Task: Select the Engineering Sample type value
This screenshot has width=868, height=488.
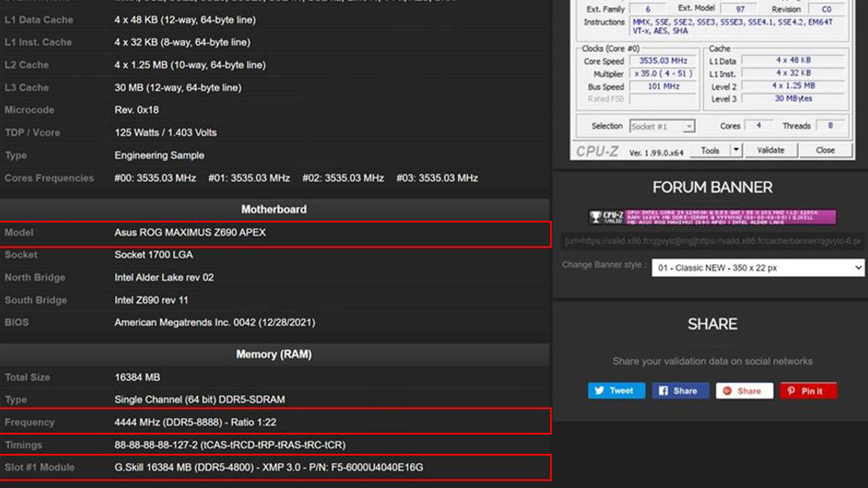Action: tap(159, 155)
